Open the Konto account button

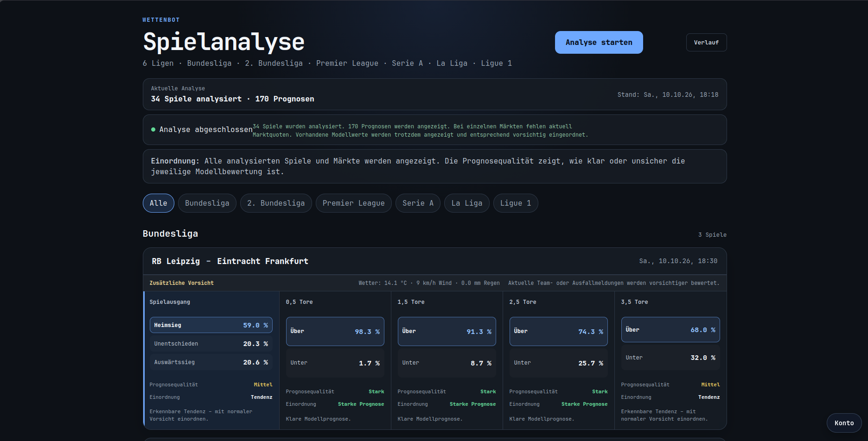(844, 423)
